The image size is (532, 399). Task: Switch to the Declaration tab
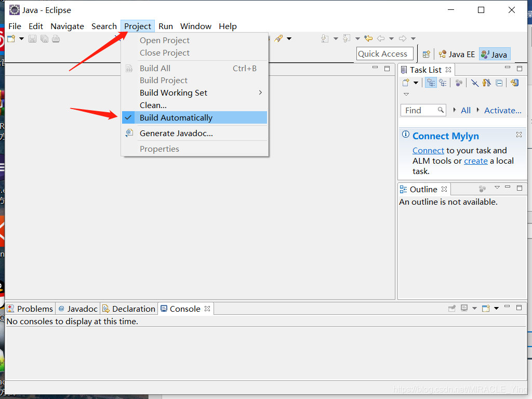129,309
